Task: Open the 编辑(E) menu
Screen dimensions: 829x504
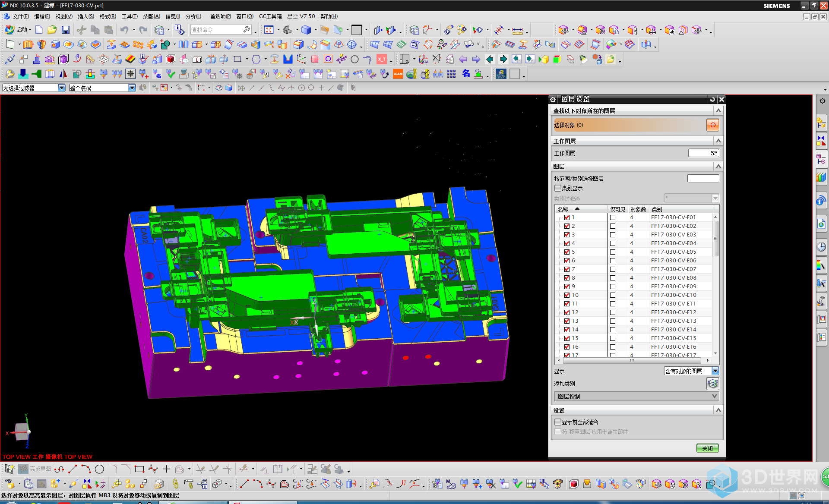Action: tap(42, 16)
